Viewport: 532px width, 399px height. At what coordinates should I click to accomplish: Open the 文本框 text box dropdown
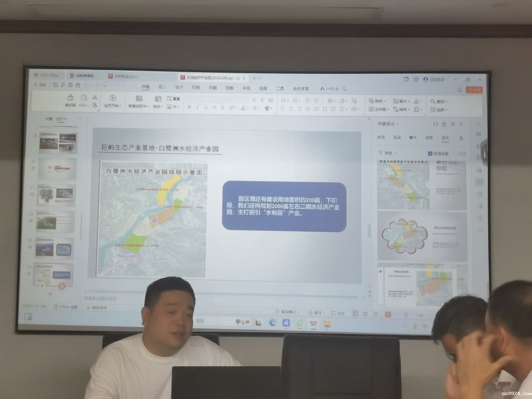378,109
